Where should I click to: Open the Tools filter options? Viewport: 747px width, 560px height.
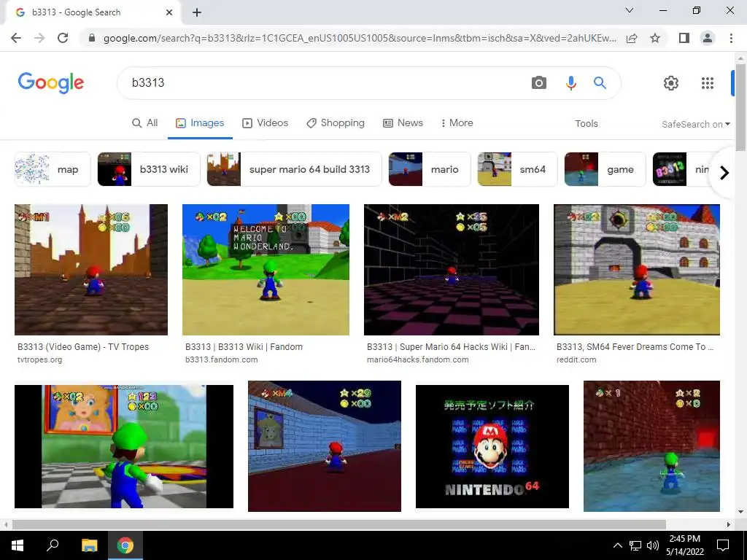point(586,123)
